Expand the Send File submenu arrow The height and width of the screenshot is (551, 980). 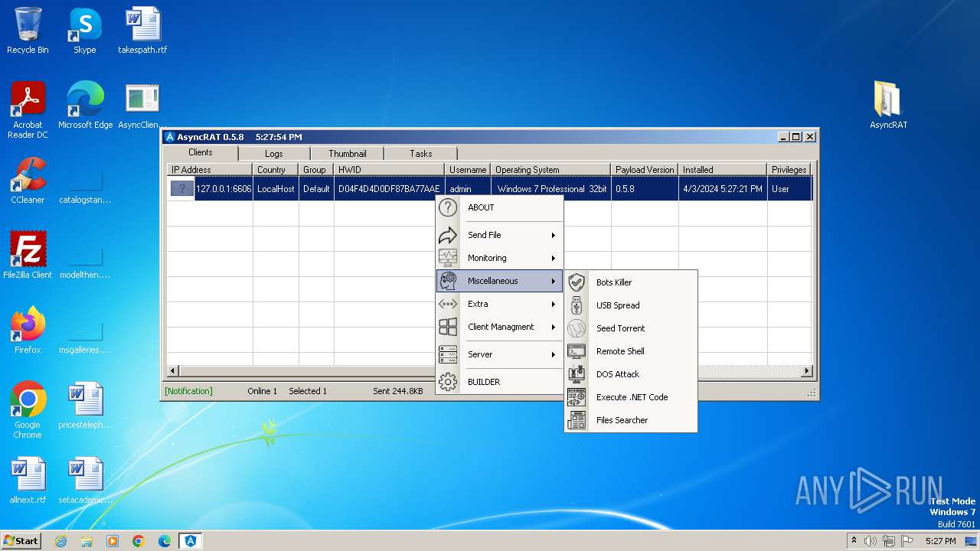click(553, 235)
